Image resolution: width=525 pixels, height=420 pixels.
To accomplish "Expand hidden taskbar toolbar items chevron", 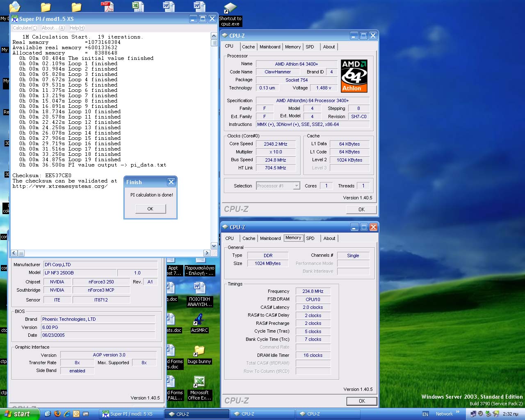I will 458,412.
